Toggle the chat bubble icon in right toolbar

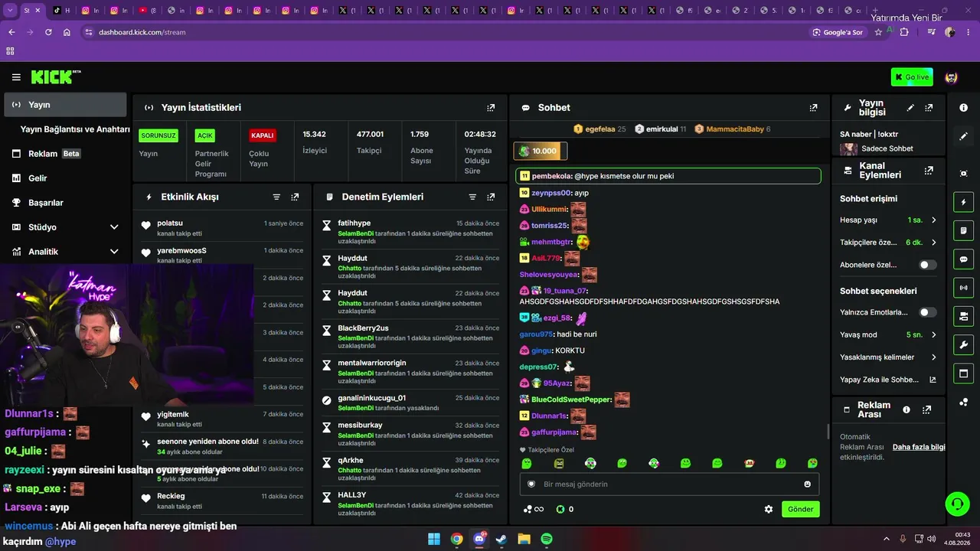[x=963, y=259]
